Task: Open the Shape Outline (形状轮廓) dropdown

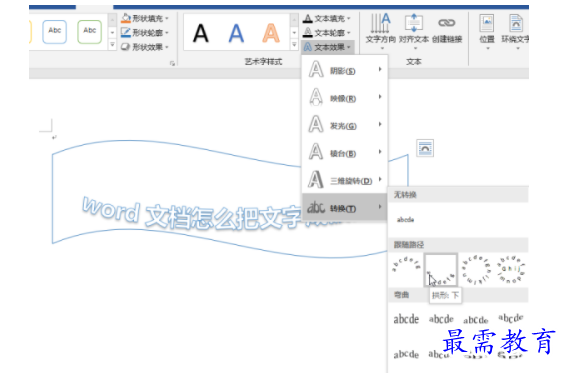Action: click(145, 33)
